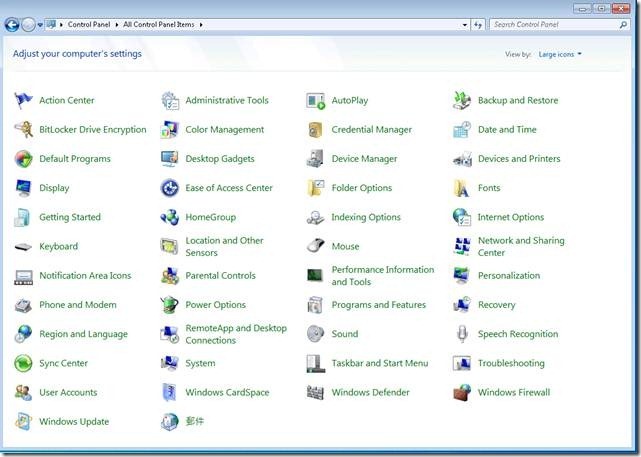Click the Backup and Restore icon
Viewport: 641px width, 457px height.
click(462, 101)
